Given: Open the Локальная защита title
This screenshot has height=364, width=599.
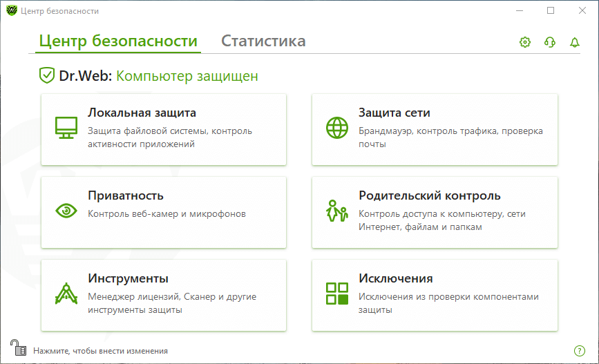Looking at the screenshot, I should tap(142, 113).
